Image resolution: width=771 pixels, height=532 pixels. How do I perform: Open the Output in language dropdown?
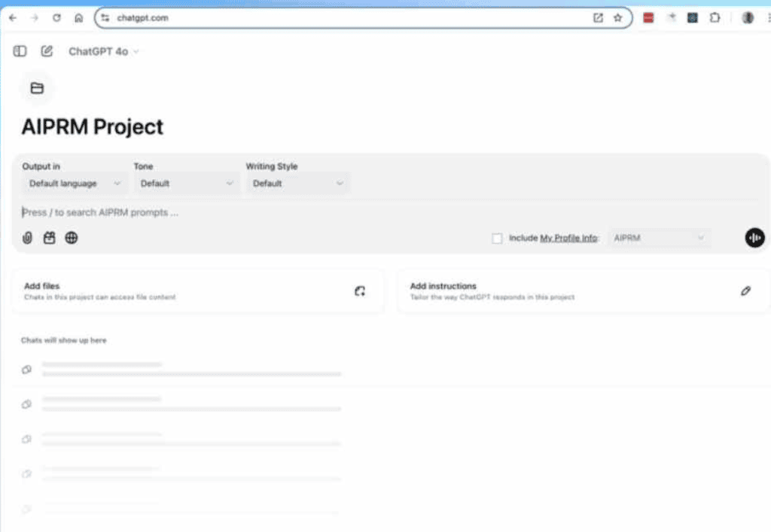point(75,184)
